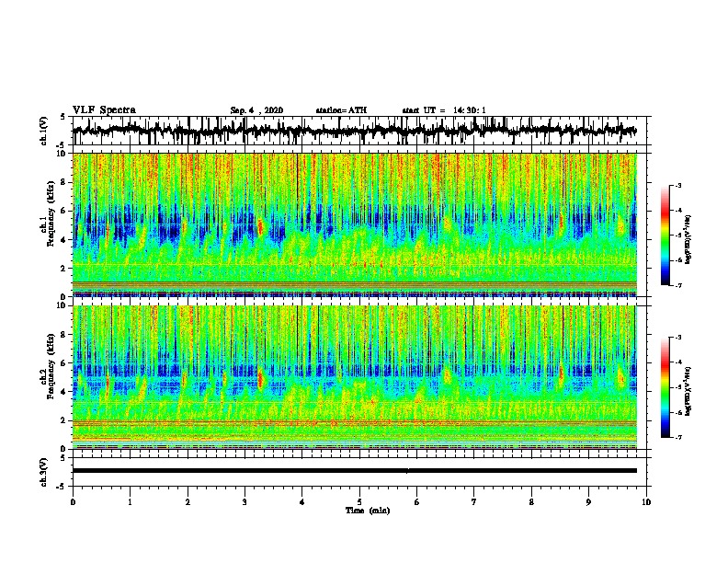Click the 'station= ATH' header label
The width and height of the screenshot is (728, 563).
[341, 110]
